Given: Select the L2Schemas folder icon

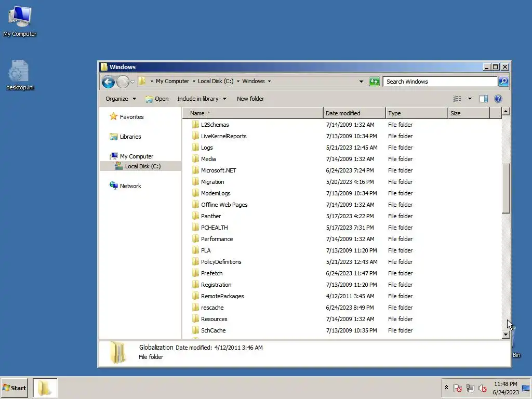Looking at the screenshot, I should (x=195, y=125).
